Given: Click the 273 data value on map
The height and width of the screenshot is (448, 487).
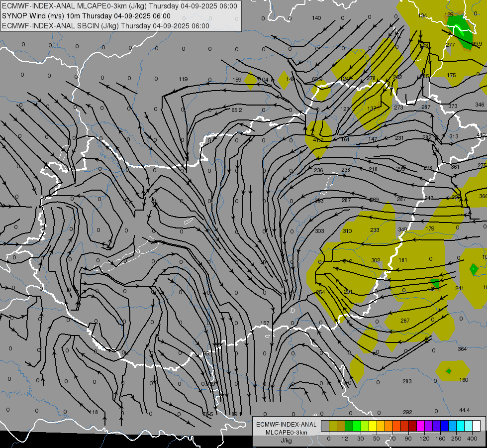Looking at the screenshot, I should (x=398, y=108).
